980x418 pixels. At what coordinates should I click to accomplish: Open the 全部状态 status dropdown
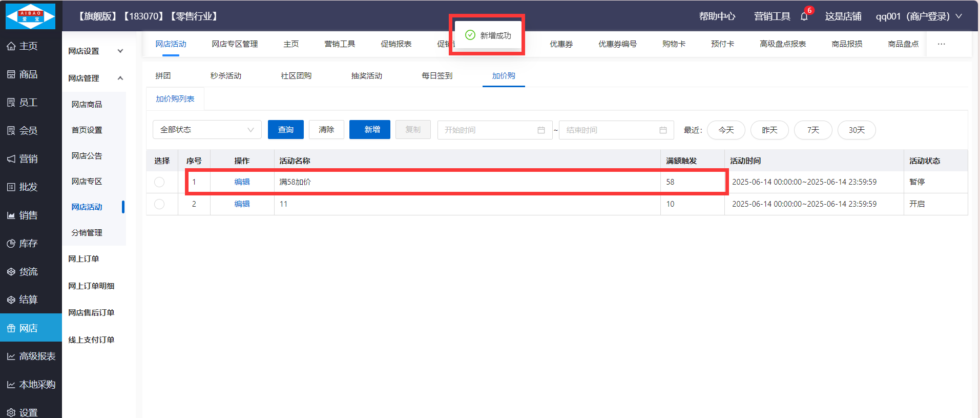[x=207, y=130]
